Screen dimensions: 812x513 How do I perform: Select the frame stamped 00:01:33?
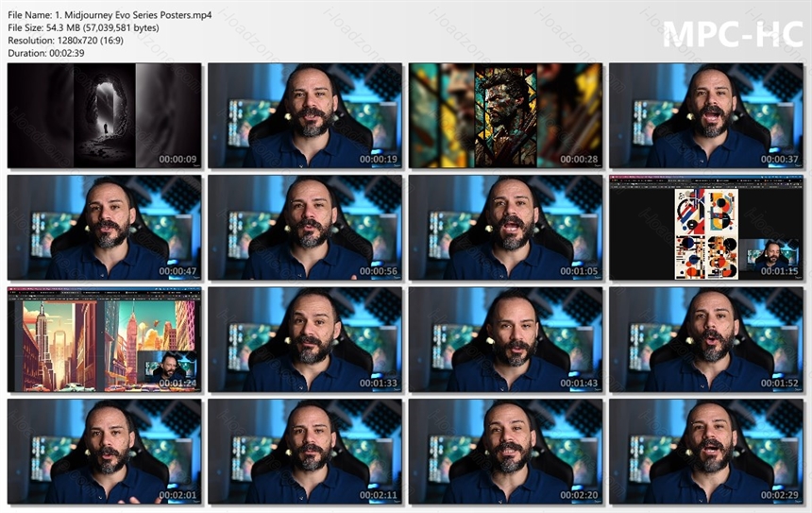(x=305, y=339)
